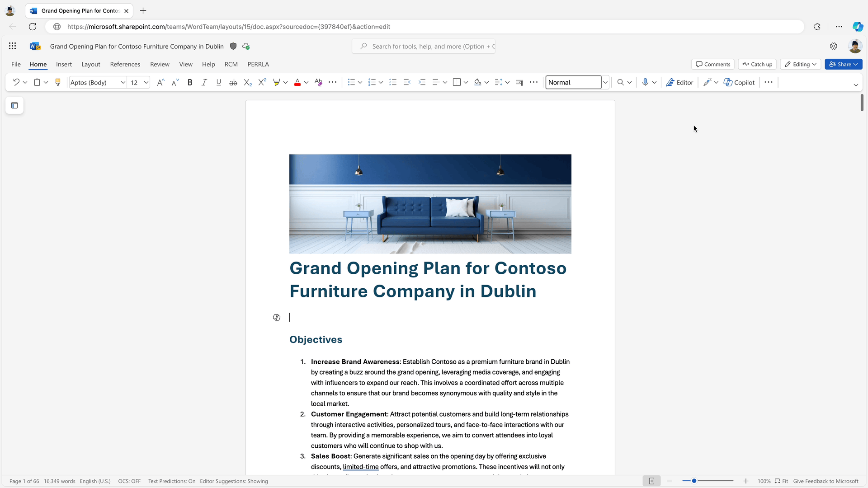Expand the font size dropdown
This screenshot has width=868, height=488.
pos(146,82)
